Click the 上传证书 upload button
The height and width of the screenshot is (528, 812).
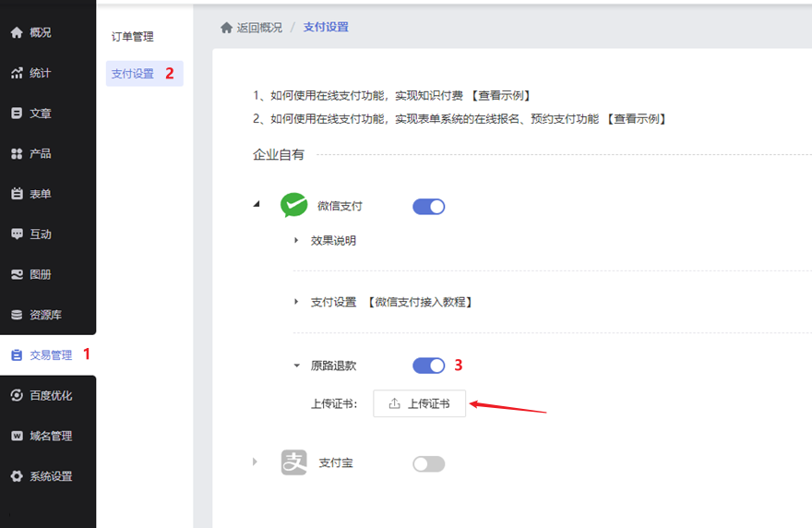pyautogui.click(x=420, y=403)
